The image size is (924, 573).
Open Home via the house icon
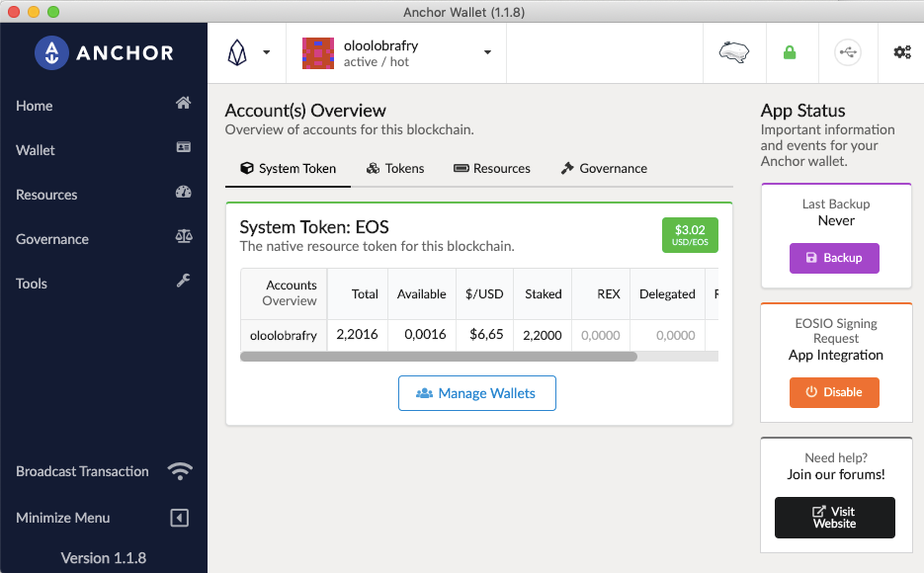(183, 103)
